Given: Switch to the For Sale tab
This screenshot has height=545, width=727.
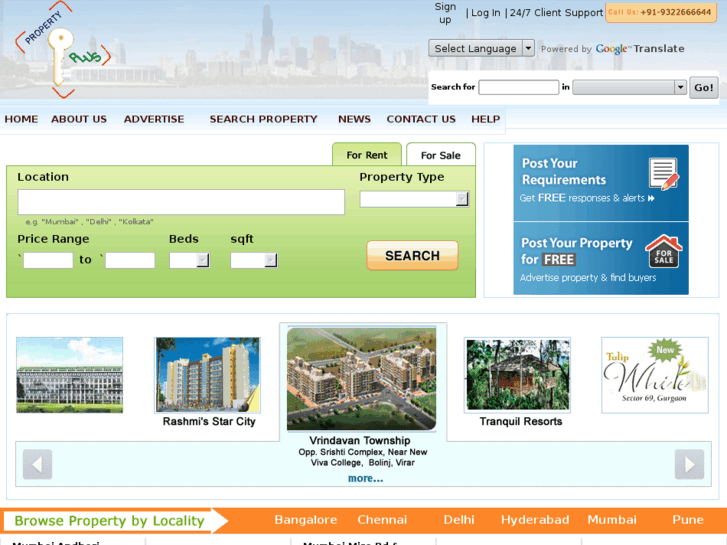Looking at the screenshot, I should [x=440, y=155].
